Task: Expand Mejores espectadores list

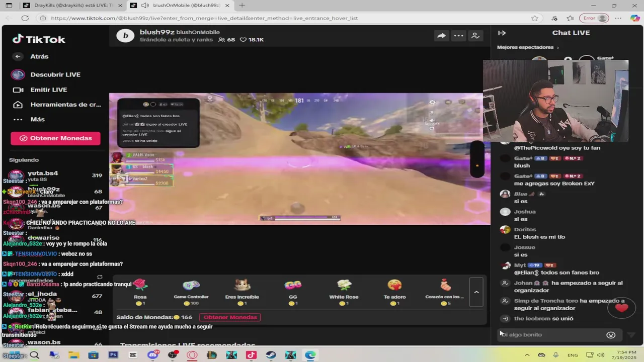Action: click(x=528, y=47)
